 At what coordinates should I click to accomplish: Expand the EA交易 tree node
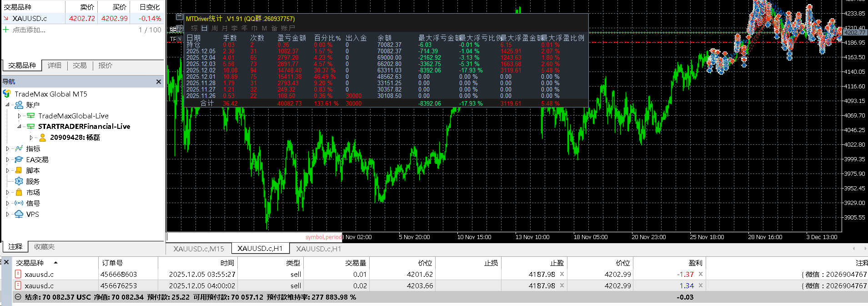click(8, 159)
